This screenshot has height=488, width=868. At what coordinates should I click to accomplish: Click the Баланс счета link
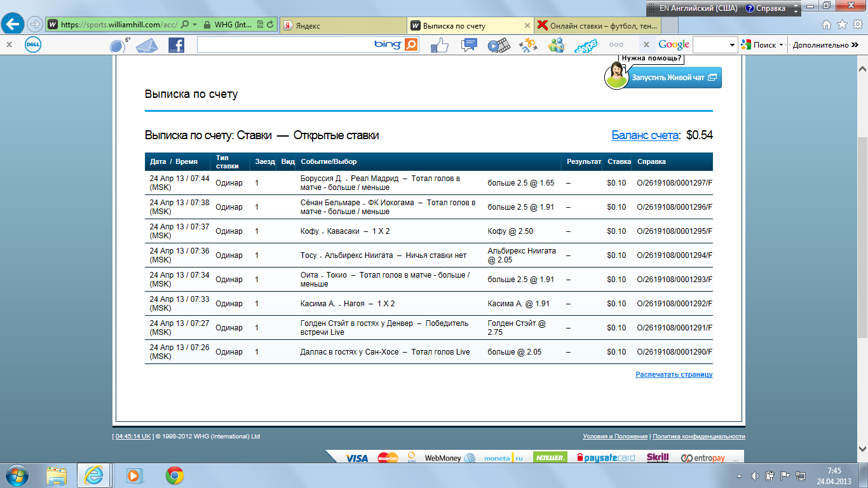pos(645,135)
